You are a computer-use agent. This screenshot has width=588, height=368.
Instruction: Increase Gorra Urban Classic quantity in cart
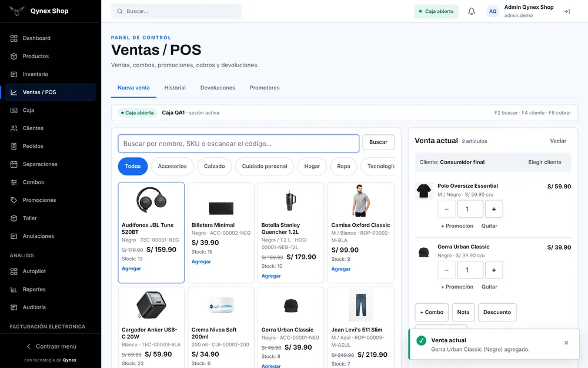(x=494, y=270)
